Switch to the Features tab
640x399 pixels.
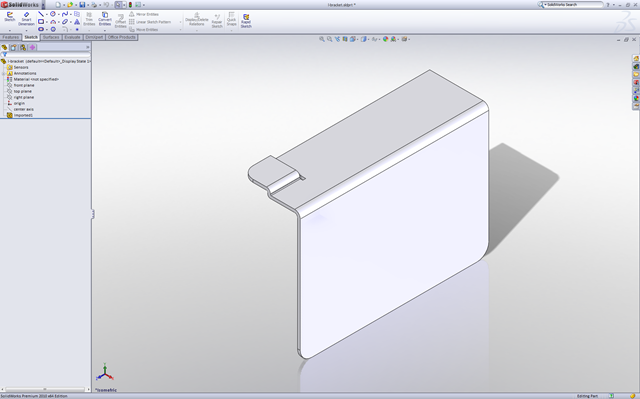pyautogui.click(x=11, y=37)
